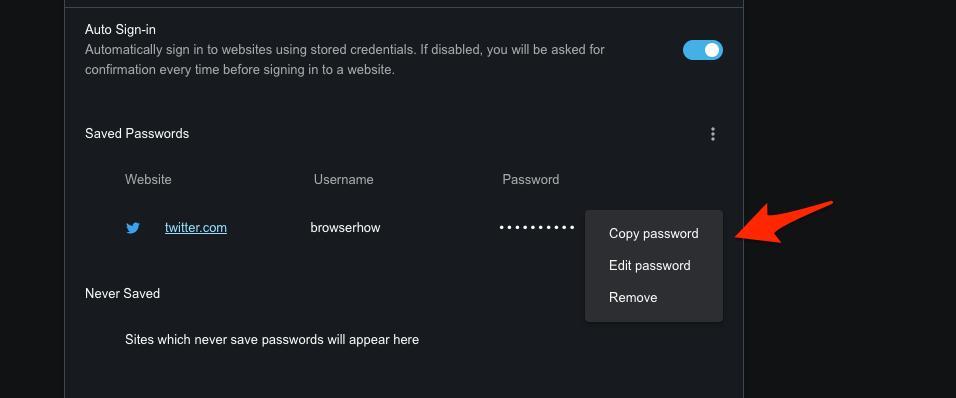Click the Password column header
This screenshot has height=398, width=956.
[x=530, y=179]
